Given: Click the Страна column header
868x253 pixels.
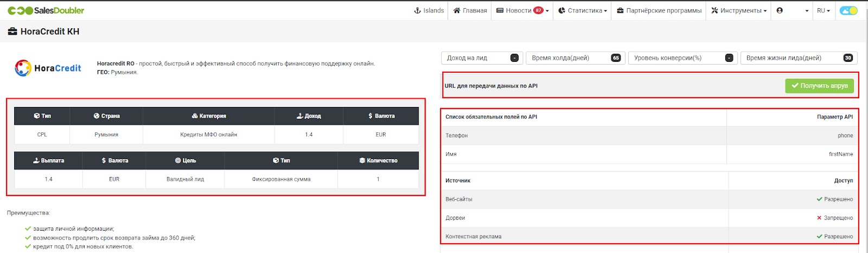Looking at the screenshot, I should (x=106, y=116).
